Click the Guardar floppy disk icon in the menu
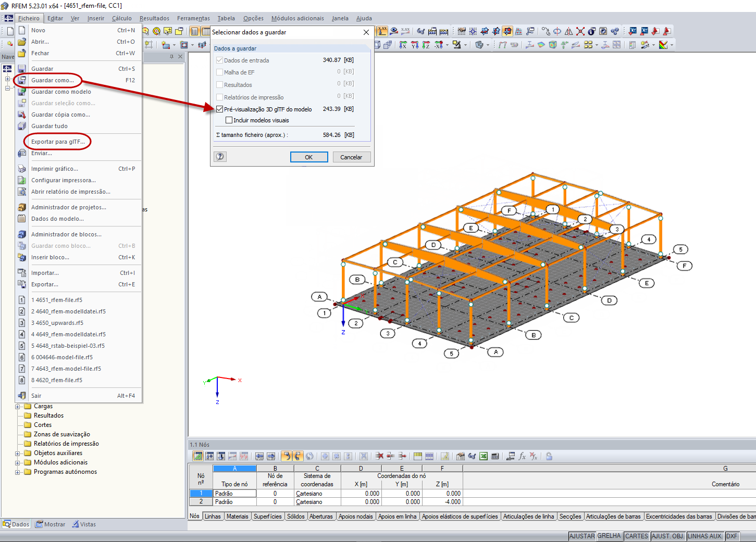The height and width of the screenshot is (542, 756). (22, 69)
